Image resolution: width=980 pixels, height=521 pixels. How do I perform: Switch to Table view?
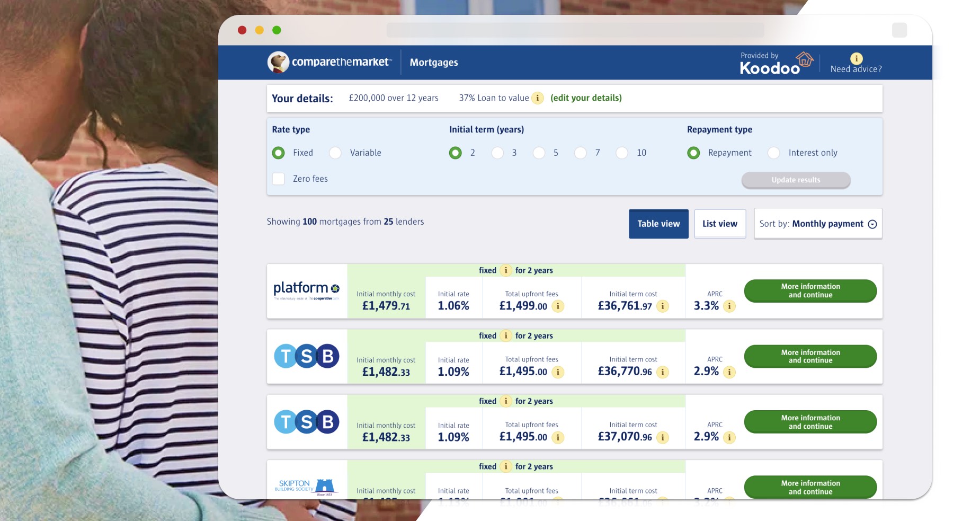pyautogui.click(x=658, y=224)
